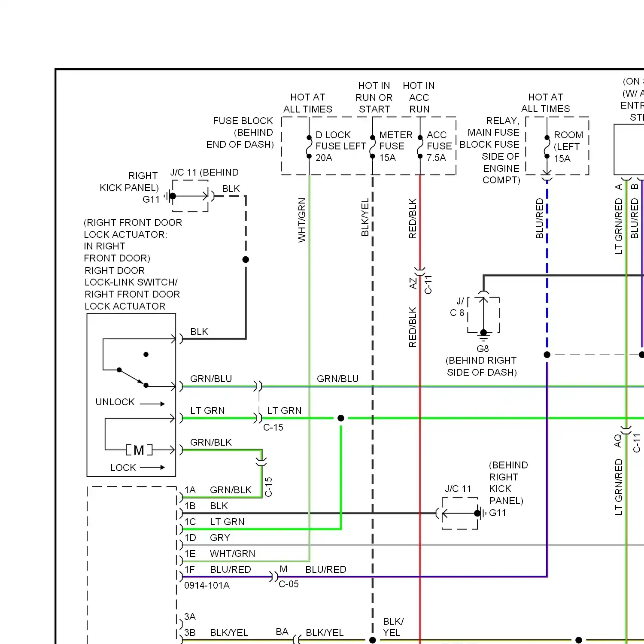
Task: Click the '1A GRN/BLK' pin label
Action: click(x=218, y=490)
